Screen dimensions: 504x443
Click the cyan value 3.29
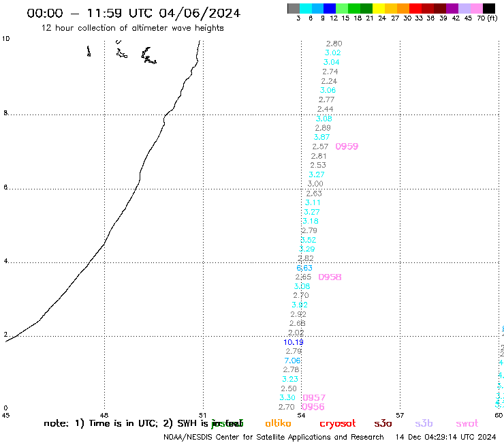(x=307, y=249)
